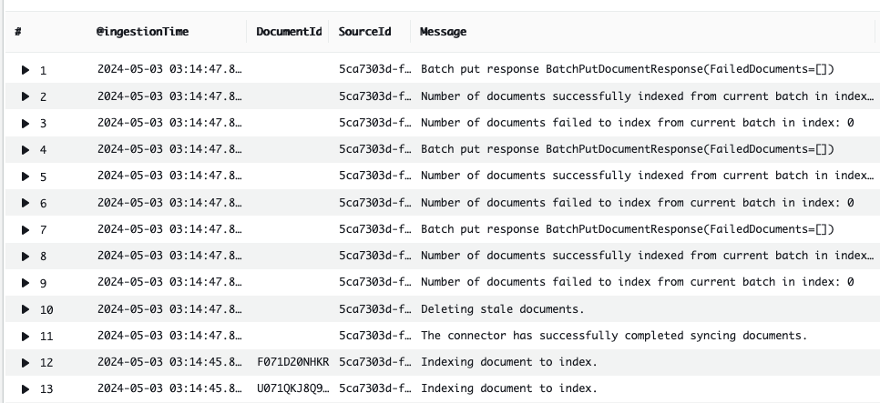Expand log row 1

(x=26, y=70)
